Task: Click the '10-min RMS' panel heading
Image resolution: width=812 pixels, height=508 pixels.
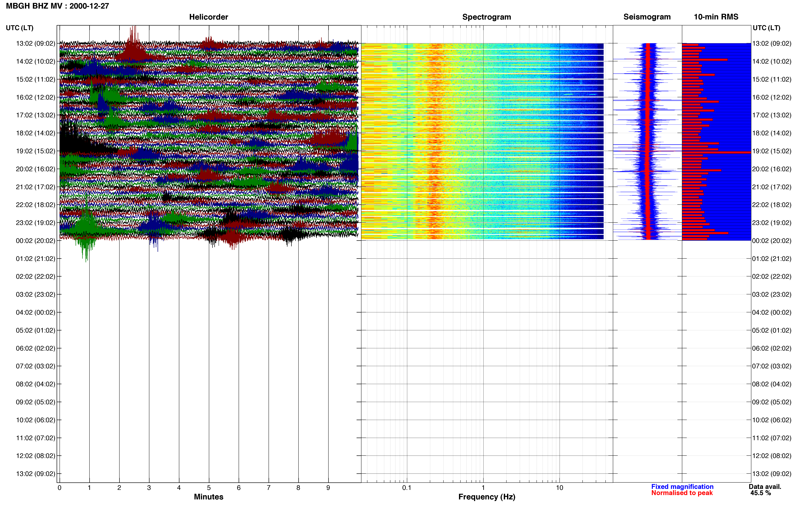Action: 716,17
